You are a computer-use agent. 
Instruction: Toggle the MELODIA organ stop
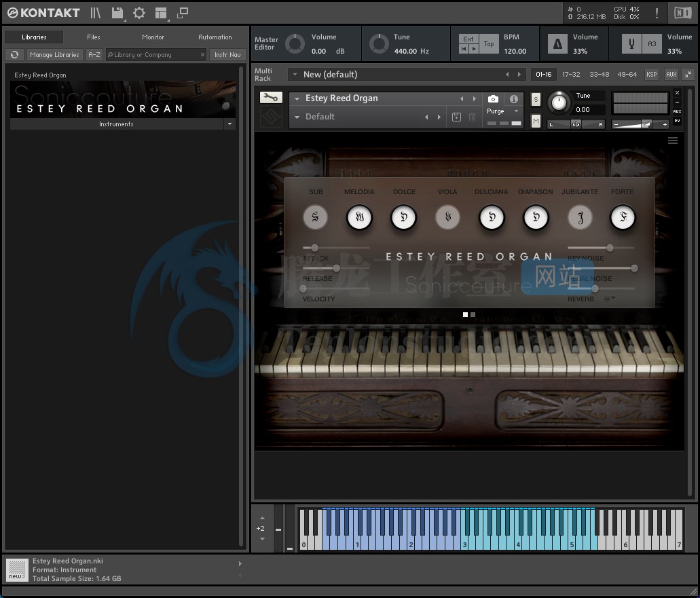(x=359, y=217)
